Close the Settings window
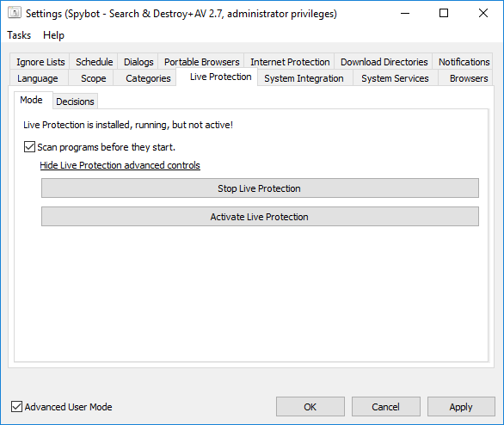This screenshot has width=504, height=425. (x=483, y=13)
